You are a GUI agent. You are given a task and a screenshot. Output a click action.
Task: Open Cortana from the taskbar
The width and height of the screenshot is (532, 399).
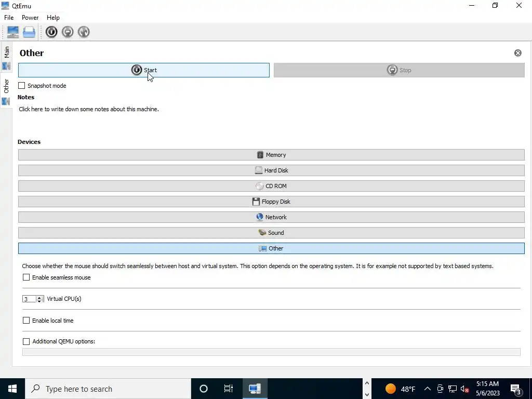[x=204, y=389]
